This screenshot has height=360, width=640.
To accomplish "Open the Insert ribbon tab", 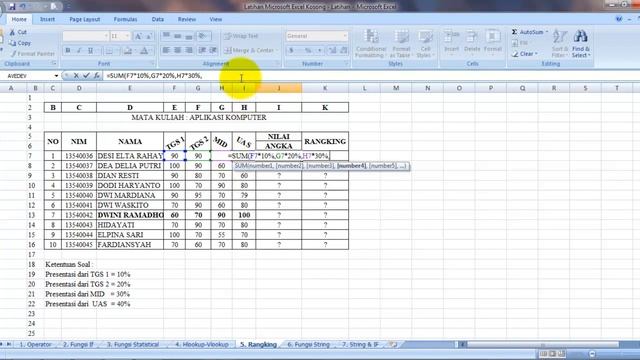I will pyautogui.click(x=47, y=19).
